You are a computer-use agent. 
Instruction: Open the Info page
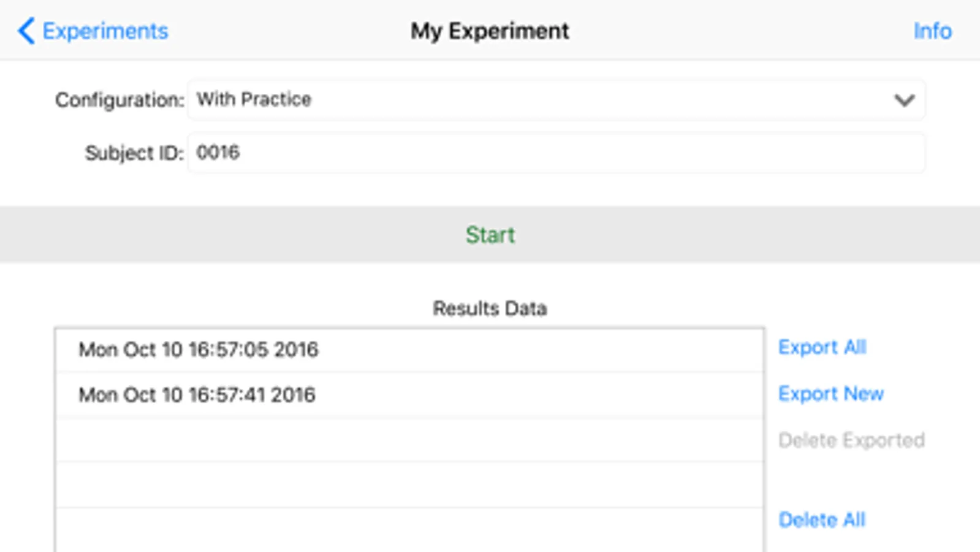tap(932, 31)
